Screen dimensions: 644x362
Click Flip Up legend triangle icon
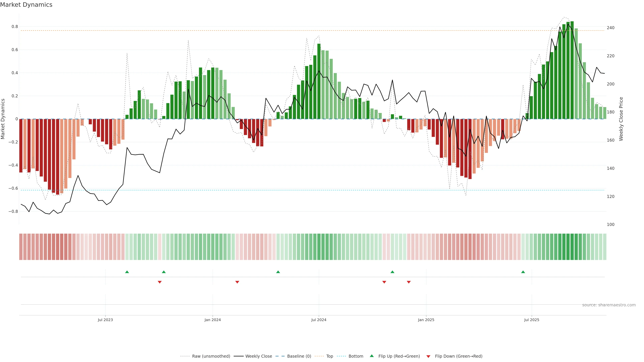pyautogui.click(x=372, y=356)
